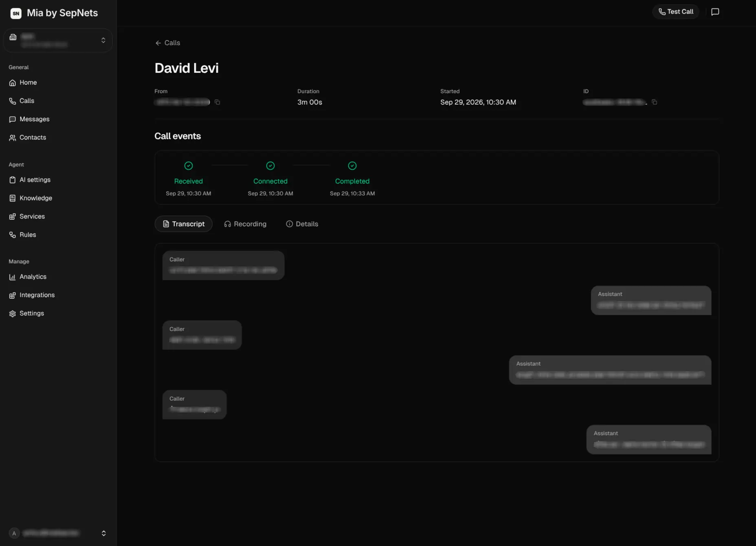Switch to the Transcript tab
756x546 pixels.
(184, 224)
